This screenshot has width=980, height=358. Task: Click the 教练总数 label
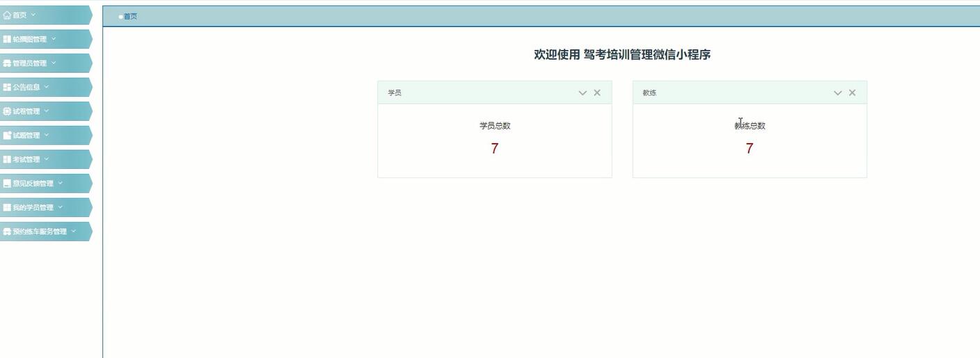750,126
